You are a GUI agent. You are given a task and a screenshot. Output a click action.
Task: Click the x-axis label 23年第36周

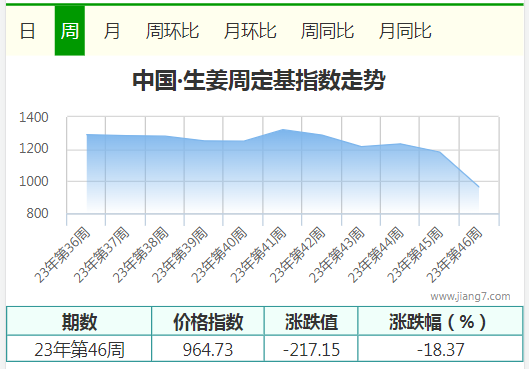63,255
